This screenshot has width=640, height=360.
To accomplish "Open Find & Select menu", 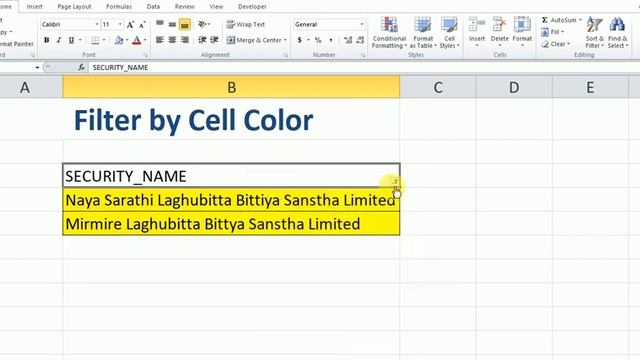I will (618, 33).
